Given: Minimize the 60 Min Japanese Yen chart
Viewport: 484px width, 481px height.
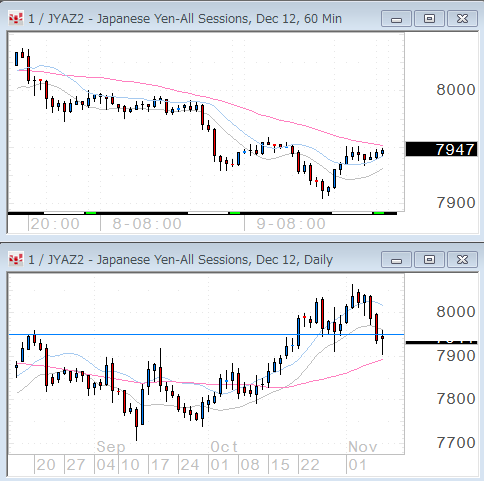Looking at the screenshot, I should (x=396, y=19).
